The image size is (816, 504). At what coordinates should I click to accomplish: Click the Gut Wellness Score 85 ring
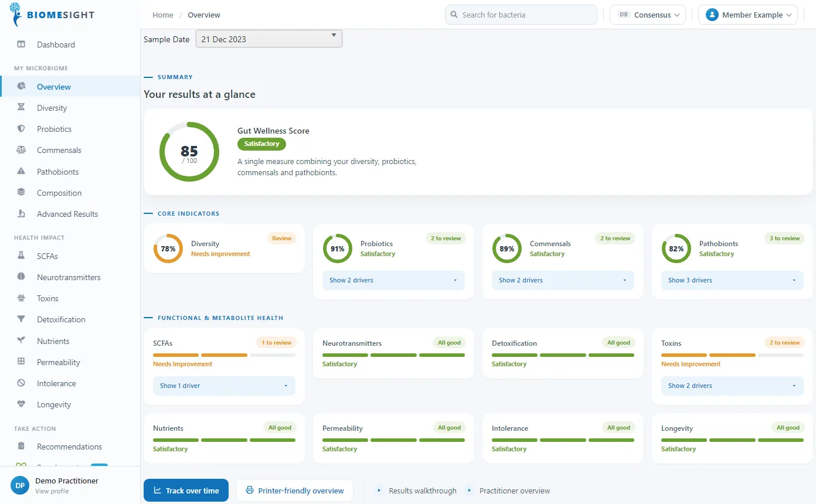189,152
